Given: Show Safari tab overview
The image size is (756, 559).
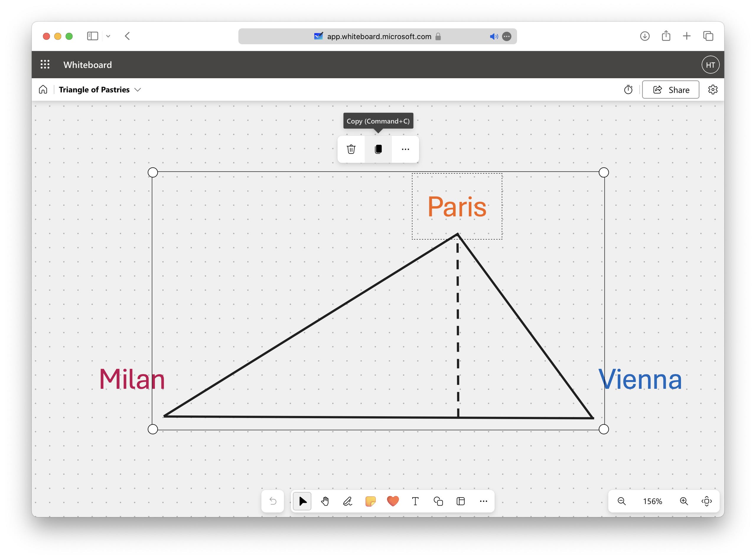Looking at the screenshot, I should point(708,36).
